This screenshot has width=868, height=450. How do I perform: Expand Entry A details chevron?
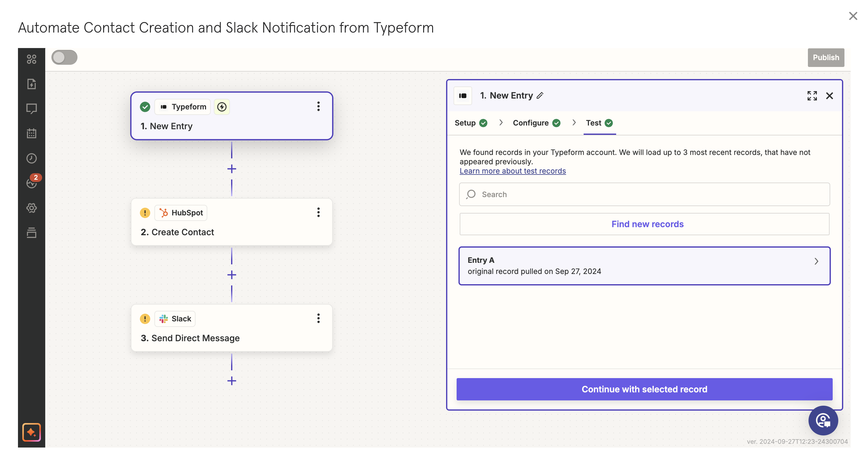816,261
